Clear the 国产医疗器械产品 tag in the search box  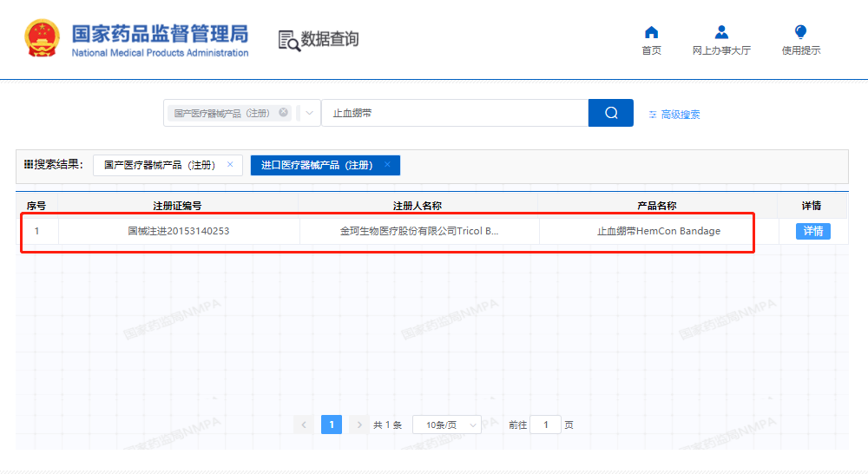pos(284,112)
